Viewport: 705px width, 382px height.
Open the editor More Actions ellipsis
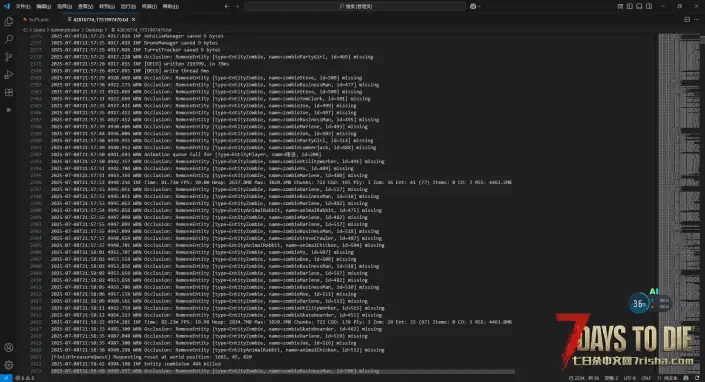[x=696, y=19]
